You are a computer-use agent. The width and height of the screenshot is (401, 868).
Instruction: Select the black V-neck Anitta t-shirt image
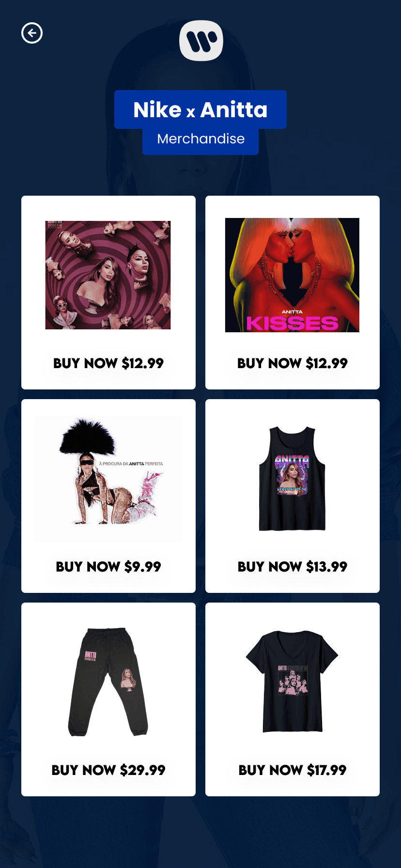point(292,682)
